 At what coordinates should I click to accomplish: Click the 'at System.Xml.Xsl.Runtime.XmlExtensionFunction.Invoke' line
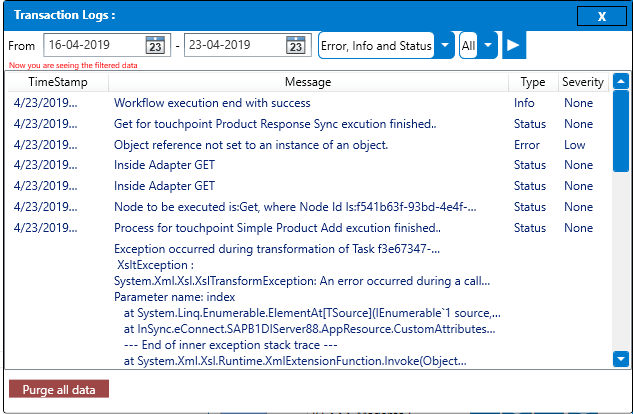click(295, 361)
